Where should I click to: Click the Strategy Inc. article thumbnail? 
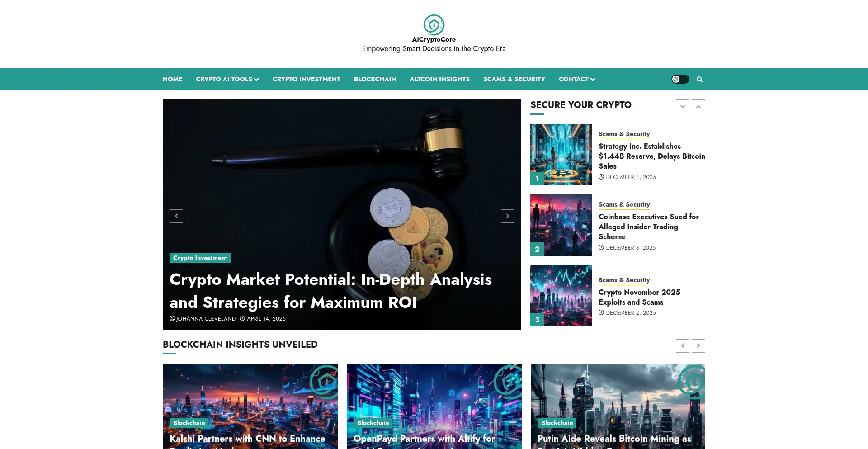coord(561,155)
